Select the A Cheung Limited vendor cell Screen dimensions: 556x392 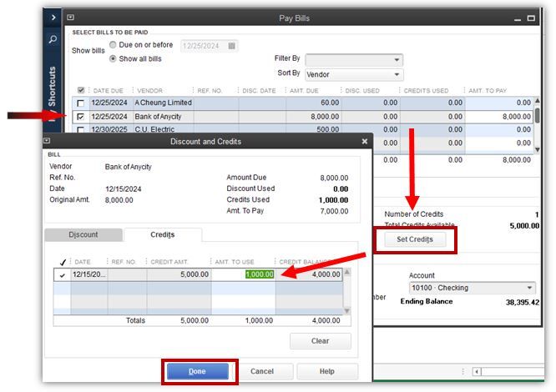(163, 103)
